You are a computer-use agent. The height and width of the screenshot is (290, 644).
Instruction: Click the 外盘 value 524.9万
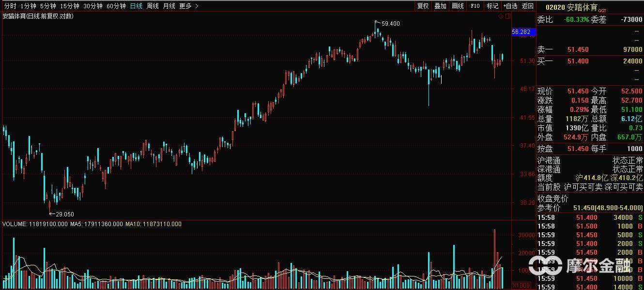click(577, 137)
